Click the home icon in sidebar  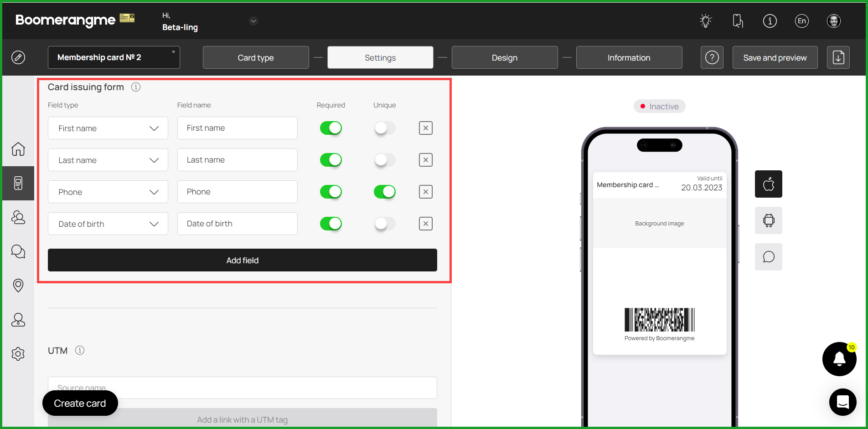tap(18, 149)
